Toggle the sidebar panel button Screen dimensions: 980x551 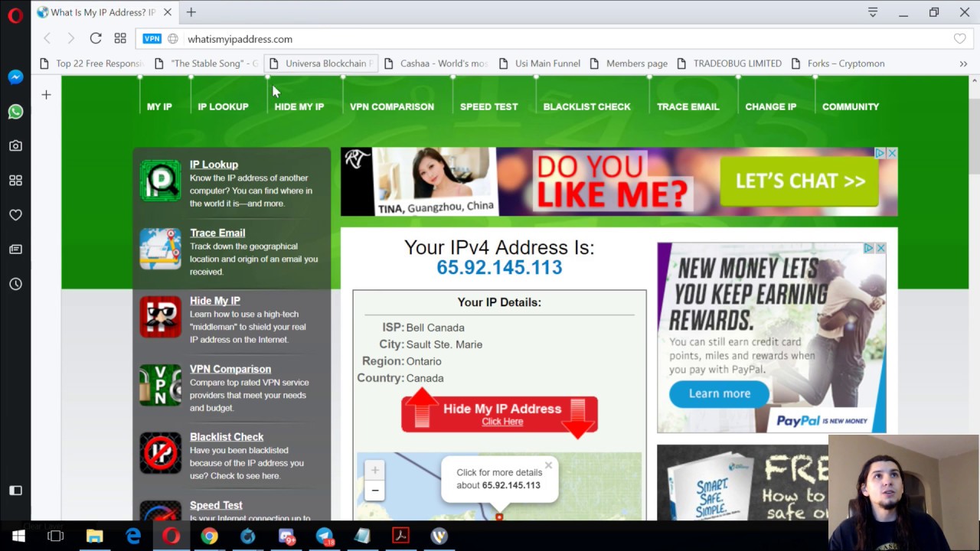click(x=15, y=491)
